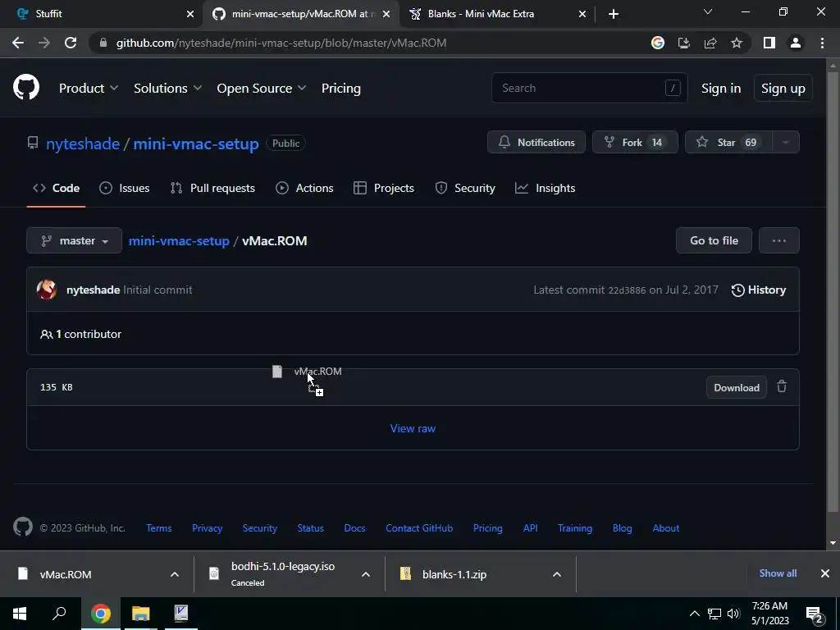
Task: Switch to the Stuffit tab
Action: tap(101, 14)
